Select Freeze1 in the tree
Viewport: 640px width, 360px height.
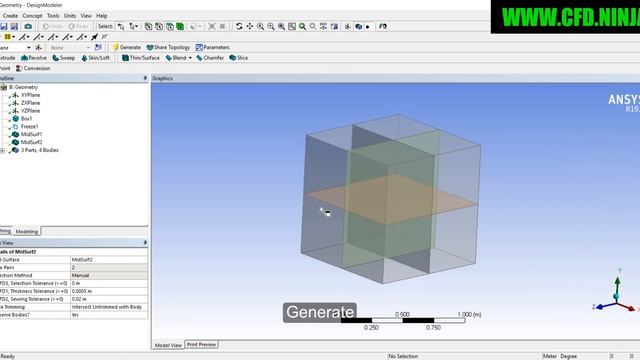point(29,127)
